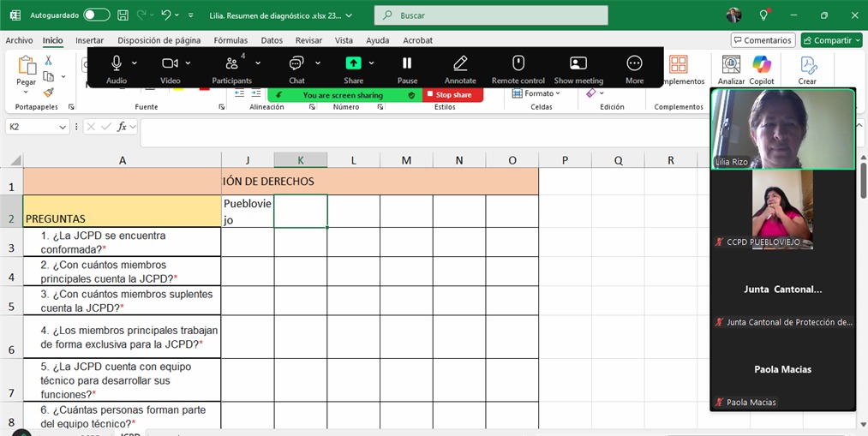The image size is (868, 436).
Task: Toggle the Autoguardado switch
Action: [97, 15]
